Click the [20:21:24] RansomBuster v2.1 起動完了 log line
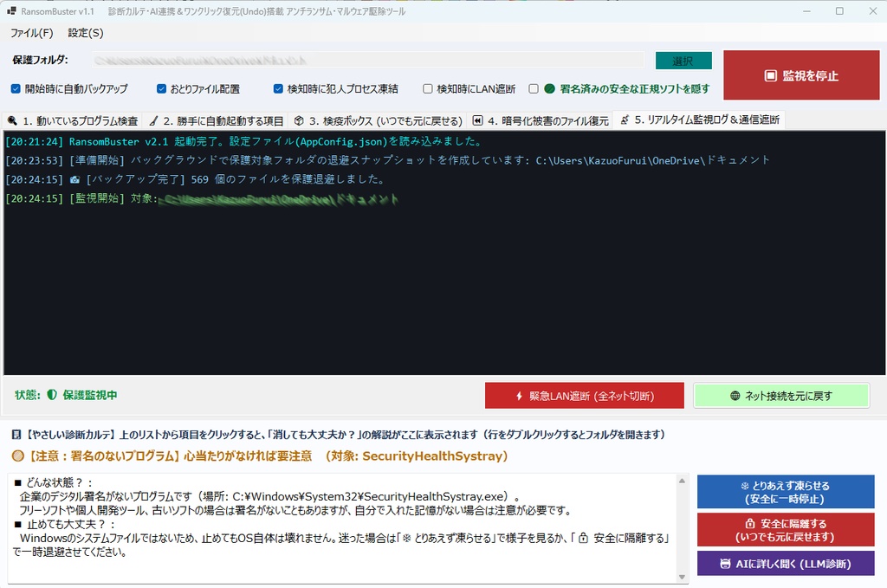887x588 pixels. click(x=243, y=141)
